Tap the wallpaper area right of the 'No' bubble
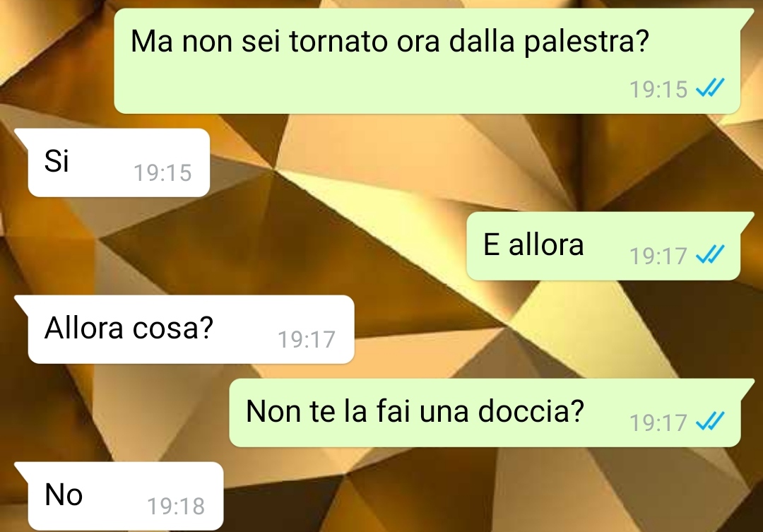Image resolution: width=763 pixels, height=532 pixels. click(487, 496)
